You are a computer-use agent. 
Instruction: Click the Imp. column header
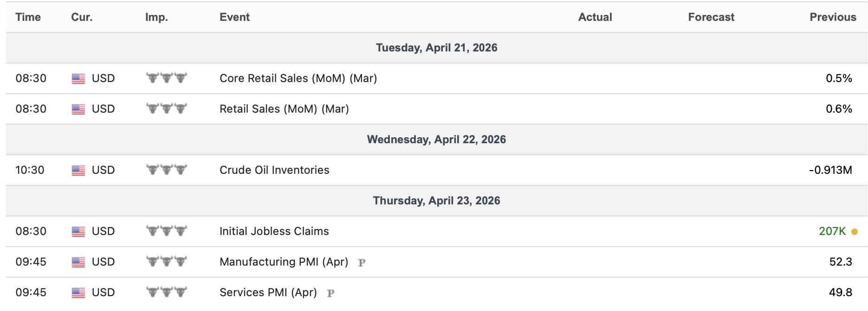pyautogui.click(x=156, y=17)
